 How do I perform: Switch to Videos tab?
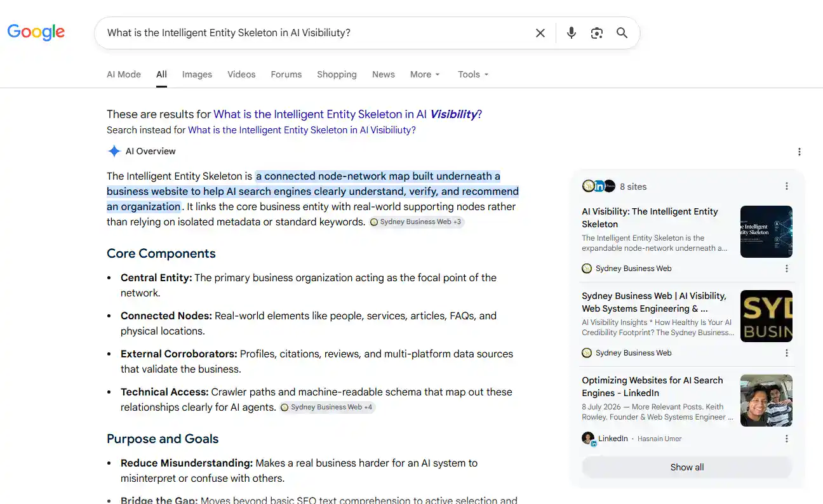(241, 74)
